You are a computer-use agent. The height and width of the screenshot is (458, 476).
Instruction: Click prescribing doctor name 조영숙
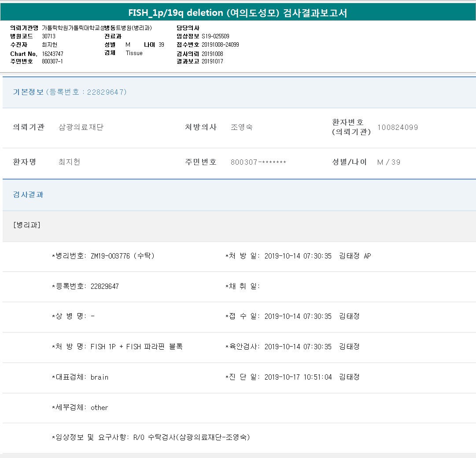[x=242, y=127]
